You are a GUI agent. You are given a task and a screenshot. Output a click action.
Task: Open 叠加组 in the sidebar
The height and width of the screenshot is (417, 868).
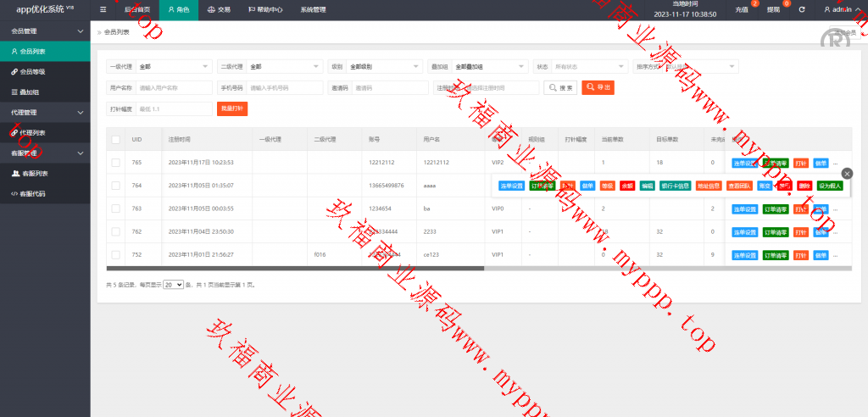click(30, 92)
